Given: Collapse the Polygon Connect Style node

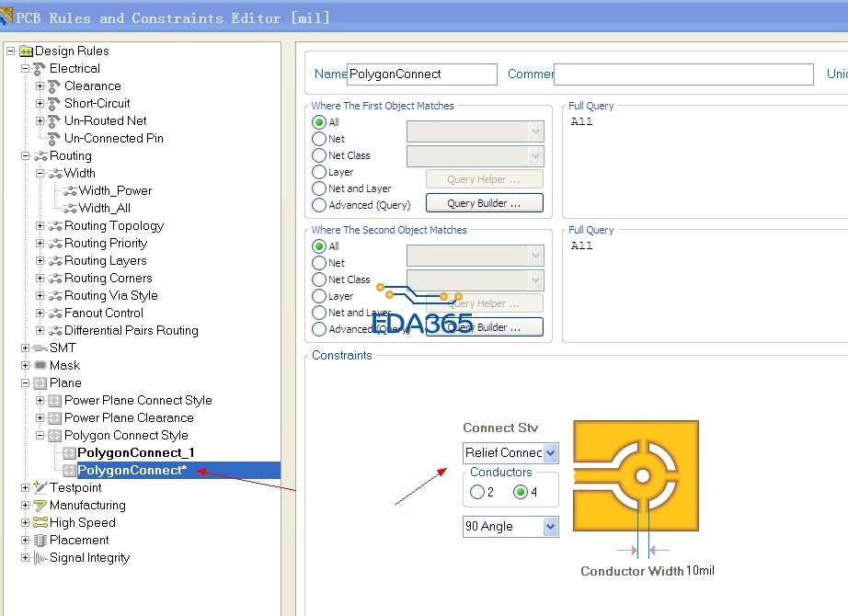Looking at the screenshot, I should pyautogui.click(x=40, y=436).
